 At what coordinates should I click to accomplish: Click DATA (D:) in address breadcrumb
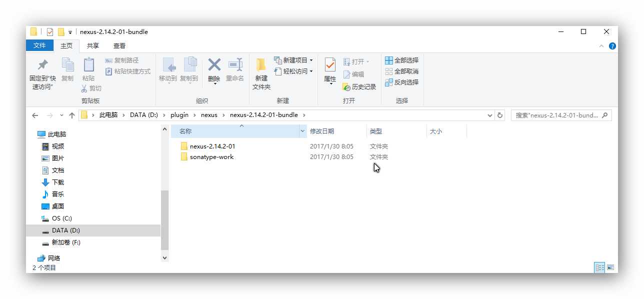pyautogui.click(x=144, y=115)
